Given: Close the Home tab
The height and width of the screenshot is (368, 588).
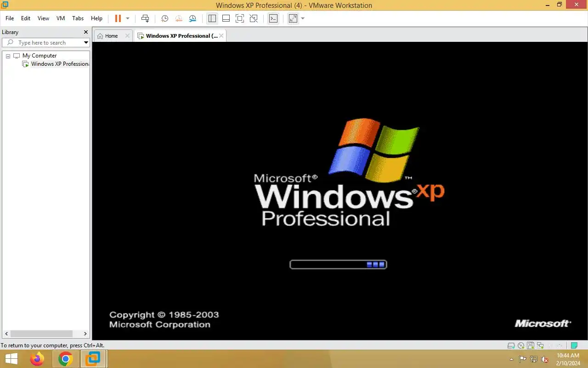Looking at the screenshot, I should coord(128,36).
